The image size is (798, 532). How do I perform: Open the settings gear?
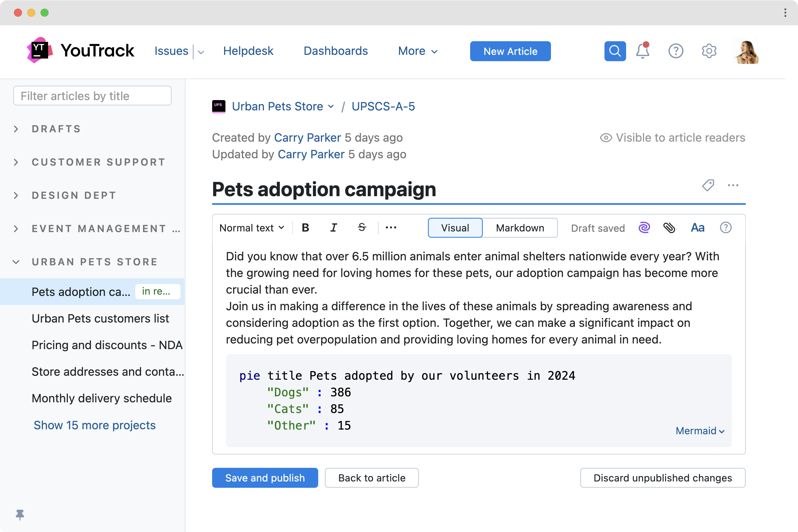coord(709,51)
